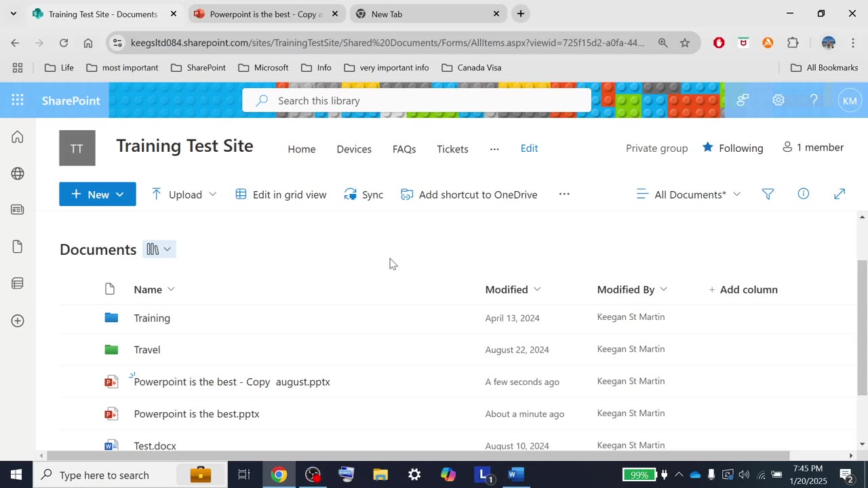Image resolution: width=868 pixels, height=488 pixels.
Task: Click the PowerPoint icon for 'Powerpoint is the best.pptx'
Action: pyautogui.click(x=111, y=413)
